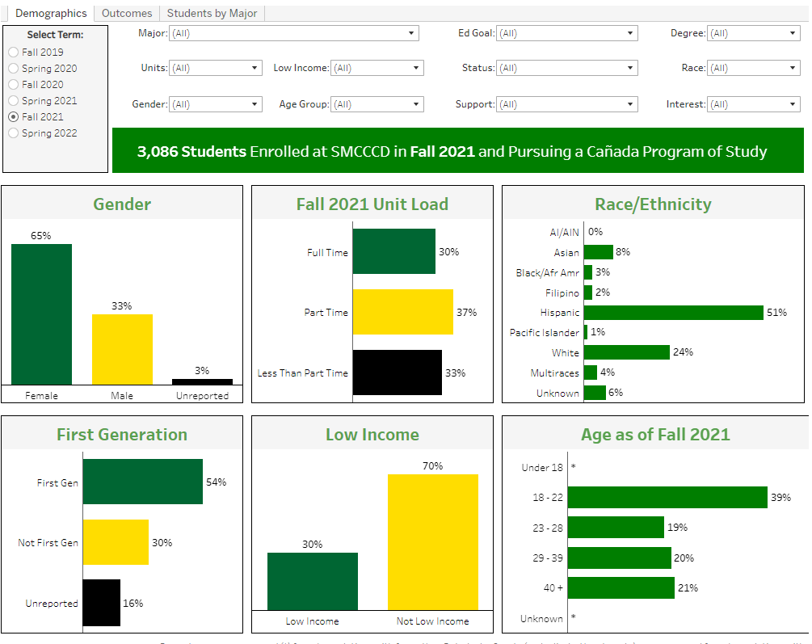The height and width of the screenshot is (644, 812).
Task: Click the AI/AIN race label
Action: tap(565, 232)
